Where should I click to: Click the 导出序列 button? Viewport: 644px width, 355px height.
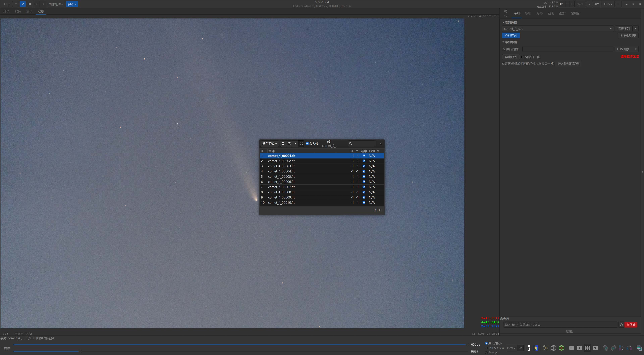[x=511, y=57]
